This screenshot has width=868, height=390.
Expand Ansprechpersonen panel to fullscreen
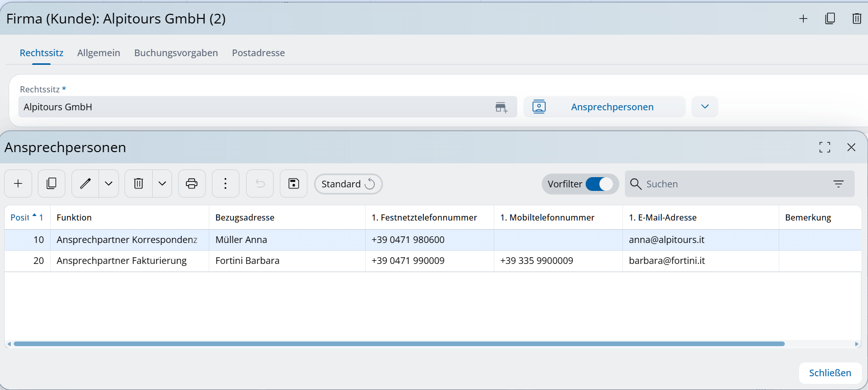pos(825,148)
